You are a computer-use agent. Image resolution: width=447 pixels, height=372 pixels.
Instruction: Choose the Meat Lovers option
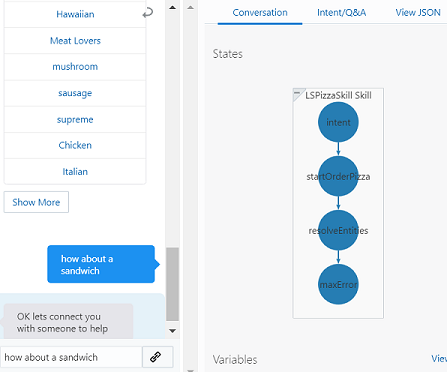point(75,41)
